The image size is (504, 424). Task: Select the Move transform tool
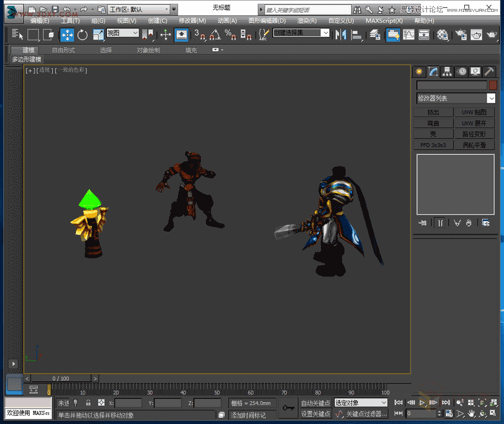pyautogui.click(x=67, y=35)
